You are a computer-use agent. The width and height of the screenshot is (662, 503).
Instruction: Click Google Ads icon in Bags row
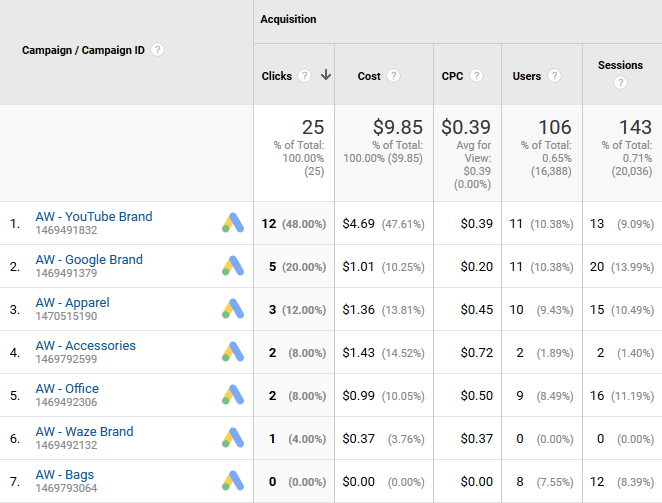(233, 481)
